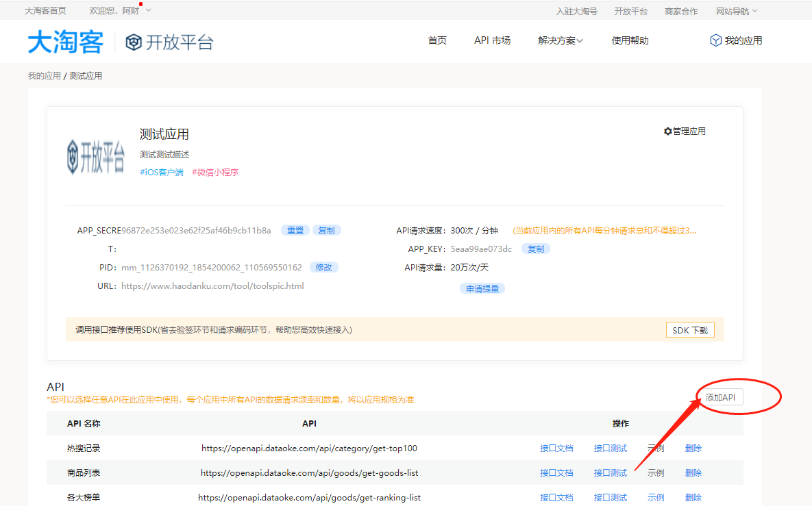The height and width of the screenshot is (506, 812).
Task: Reset the APP_SECRET with 重置
Action: pos(295,231)
